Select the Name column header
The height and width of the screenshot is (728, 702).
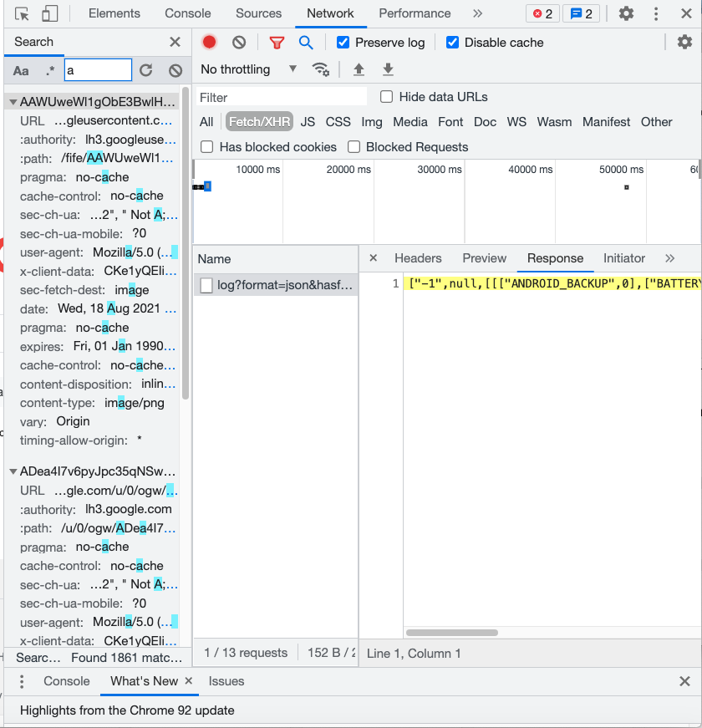[x=276, y=258]
